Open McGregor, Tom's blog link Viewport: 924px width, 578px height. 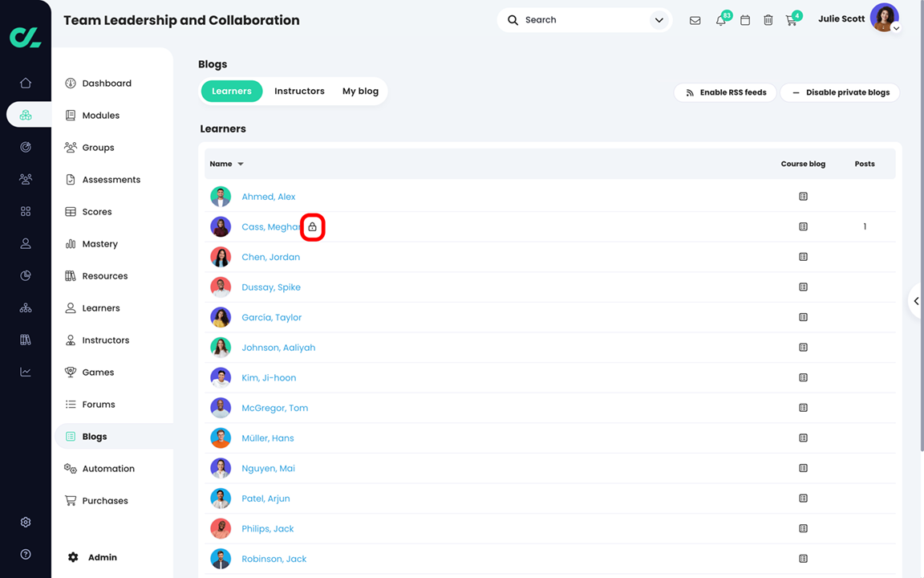274,408
